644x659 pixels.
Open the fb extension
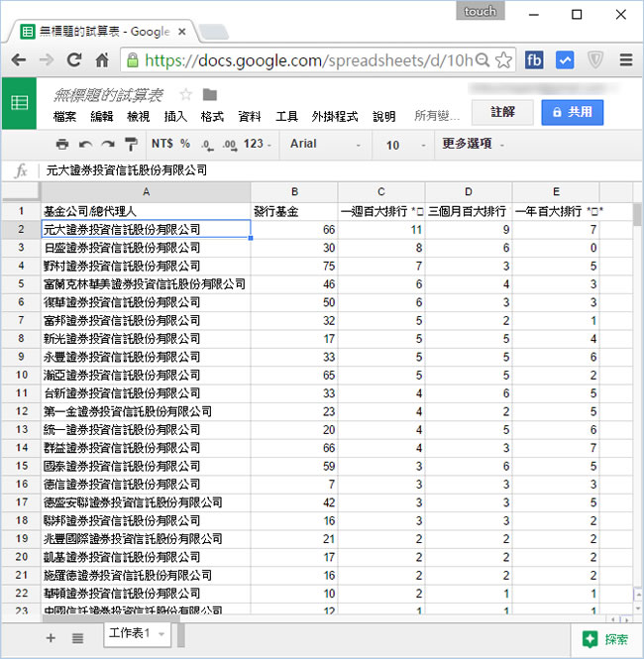[534, 60]
